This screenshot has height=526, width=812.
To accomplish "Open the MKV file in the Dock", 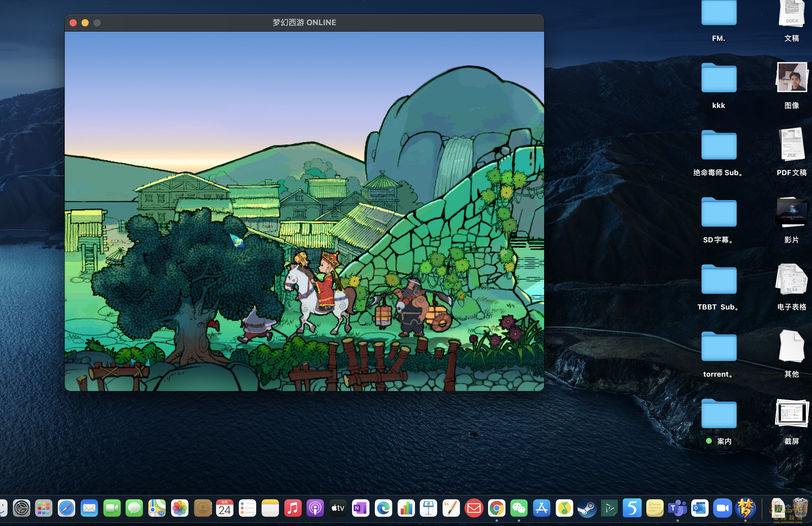I will coord(778,508).
